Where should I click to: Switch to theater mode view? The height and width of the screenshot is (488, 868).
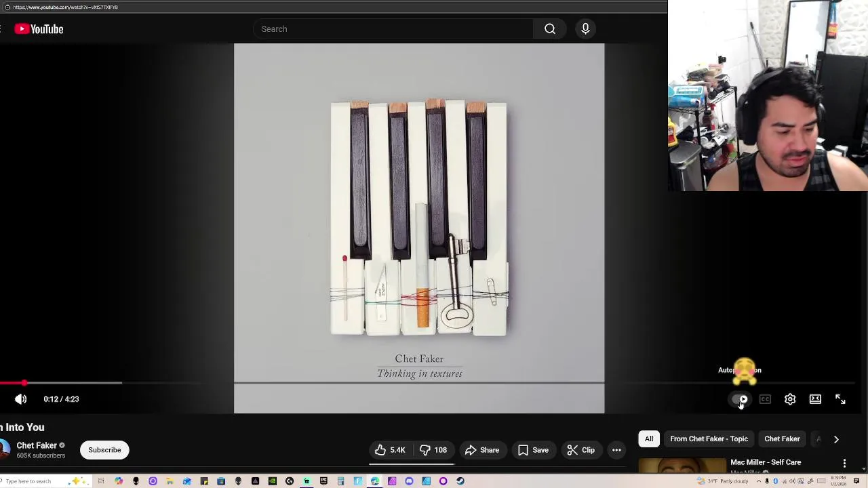(815, 399)
